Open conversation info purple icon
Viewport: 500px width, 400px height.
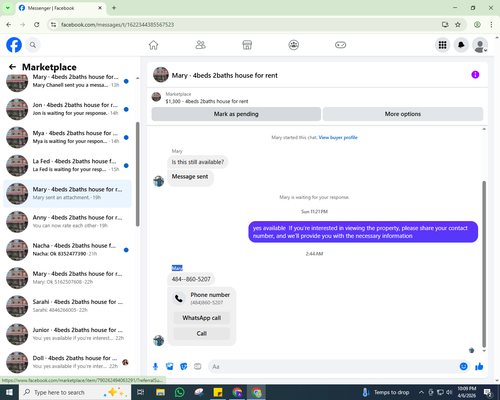[x=475, y=75]
